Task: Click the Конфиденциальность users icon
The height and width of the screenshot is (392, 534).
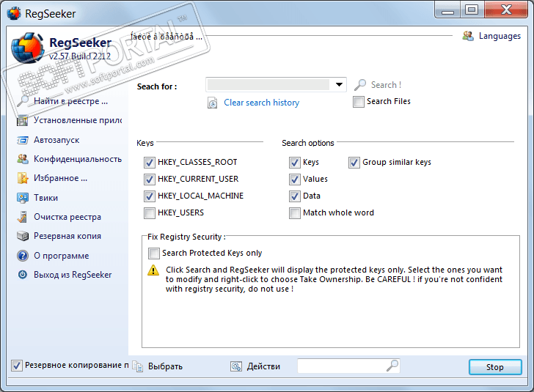Action: pos(23,159)
